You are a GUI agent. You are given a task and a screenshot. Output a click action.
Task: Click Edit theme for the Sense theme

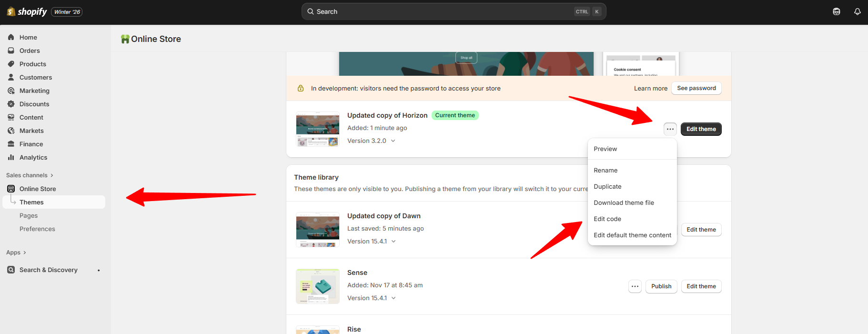coord(701,286)
